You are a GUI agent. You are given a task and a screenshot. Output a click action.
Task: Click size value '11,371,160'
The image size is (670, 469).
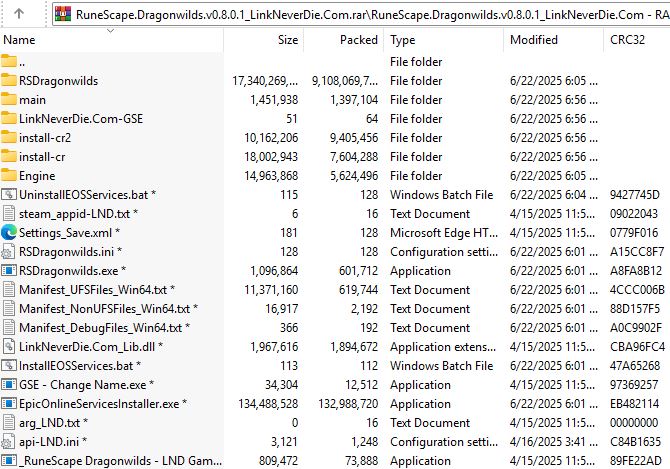click(x=271, y=290)
